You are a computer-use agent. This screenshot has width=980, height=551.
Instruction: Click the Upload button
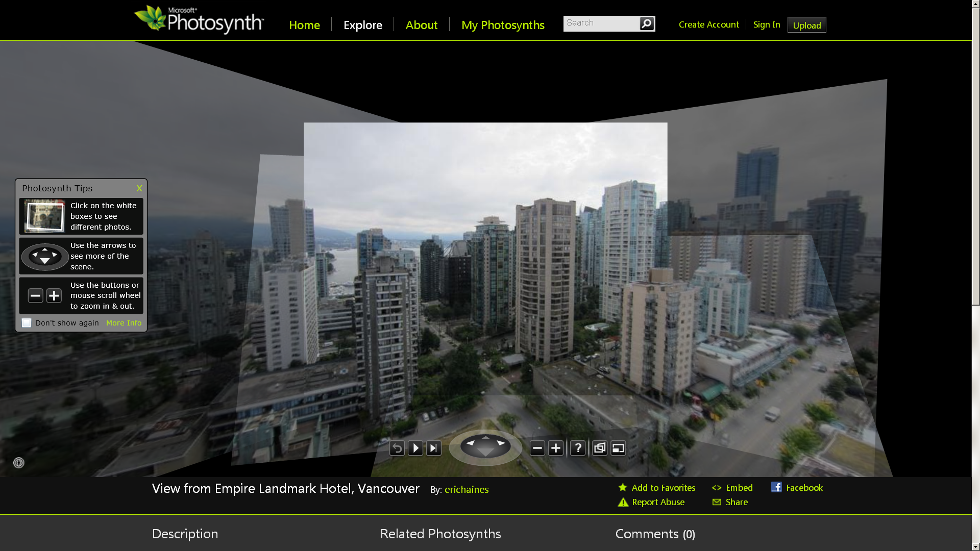(806, 25)
